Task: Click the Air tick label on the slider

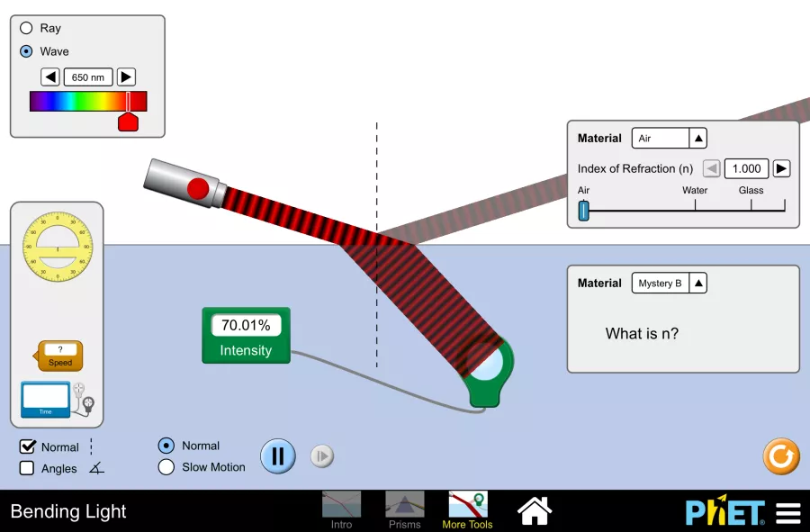Action: point(583,190)
